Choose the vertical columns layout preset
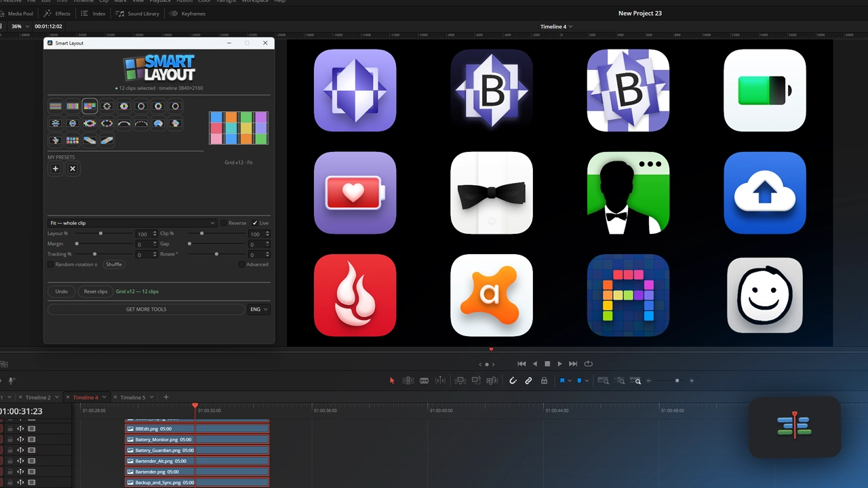This screenshot has width=868, height=488. pyautogui.click(x=73, y=106)
